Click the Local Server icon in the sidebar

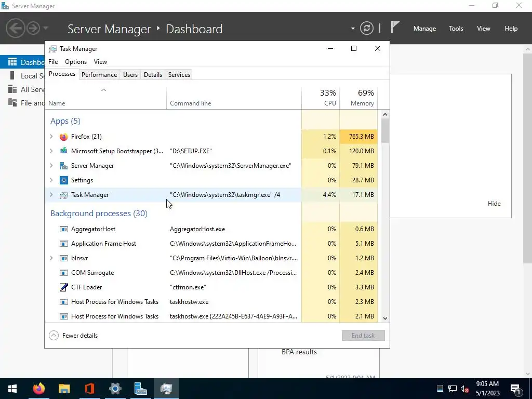pos(12,75)
